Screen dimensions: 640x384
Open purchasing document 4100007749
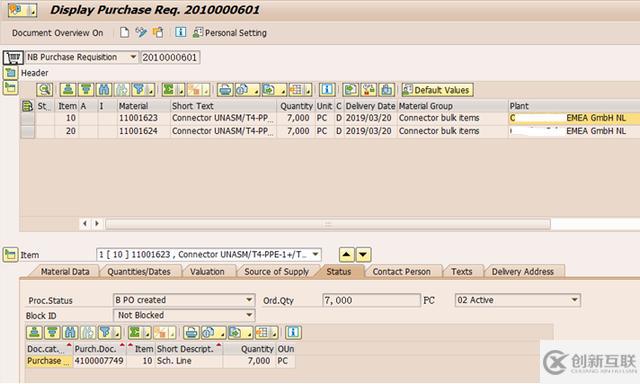tap(99, 361)
